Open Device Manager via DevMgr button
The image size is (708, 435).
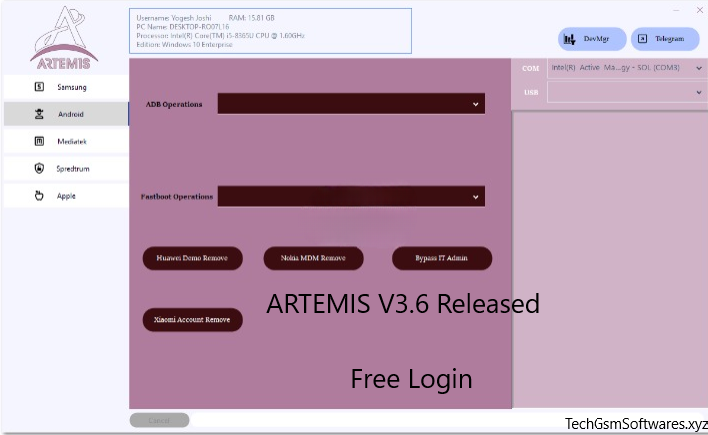[592, 39]
